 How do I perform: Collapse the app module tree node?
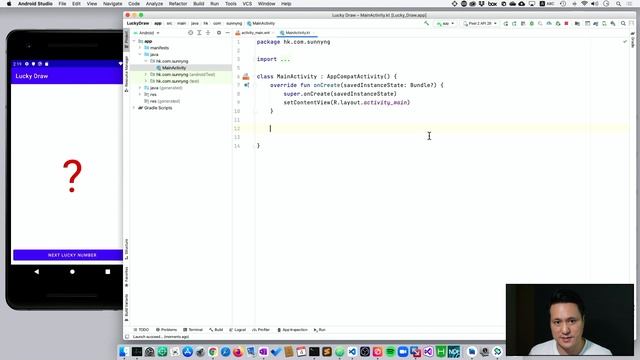(134, 41)
